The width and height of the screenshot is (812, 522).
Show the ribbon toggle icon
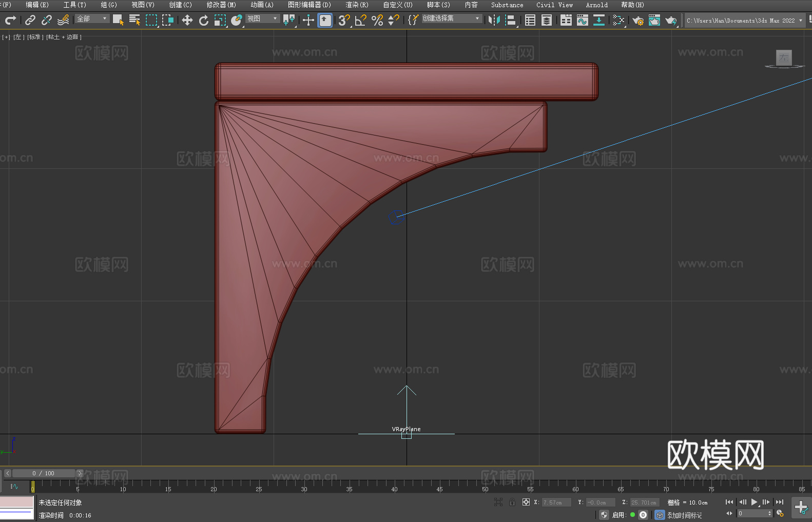pyautogui.click(x=566, y=20)
